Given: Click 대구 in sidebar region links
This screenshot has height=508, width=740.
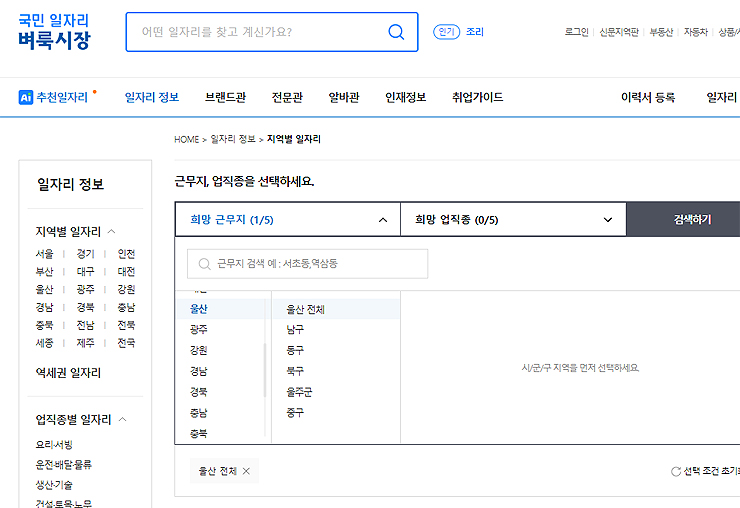Looking at the screenshot, I should pyautogui.click(x=85, y=272).
